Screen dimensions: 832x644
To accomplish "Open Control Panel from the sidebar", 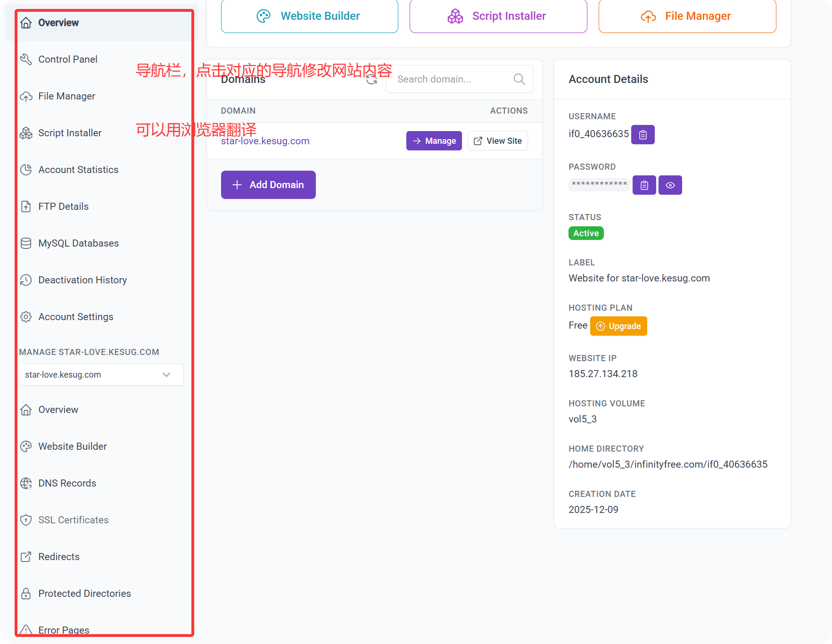I will (67, 59).
